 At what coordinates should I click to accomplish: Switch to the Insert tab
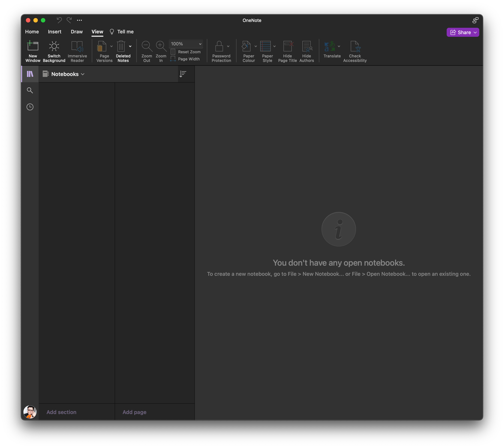pyautogui.click(x=55, y=32)
